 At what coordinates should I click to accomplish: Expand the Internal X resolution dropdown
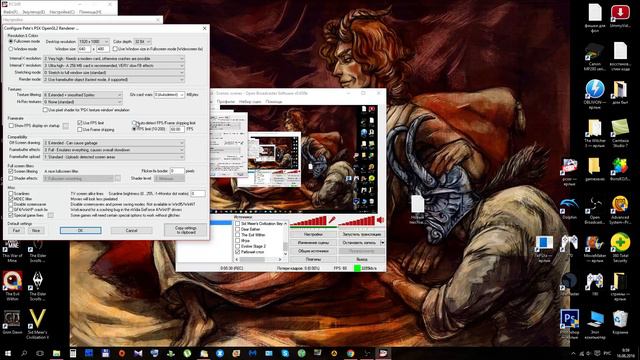pyautogui.click(x=114, y=59)
